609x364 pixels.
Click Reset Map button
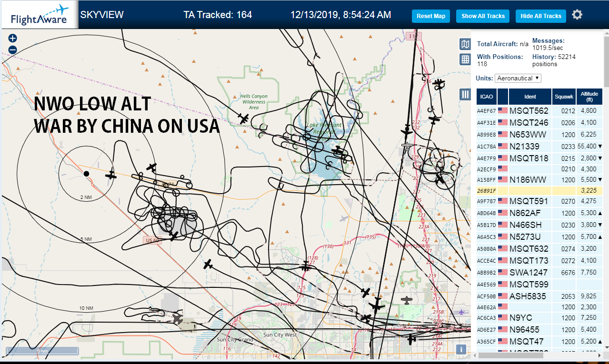[431, 16]
